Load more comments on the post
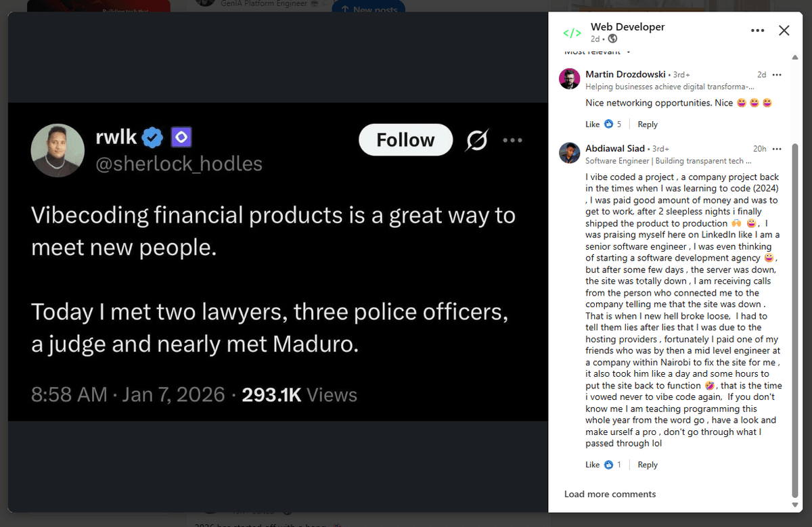 tap(610, 494)
